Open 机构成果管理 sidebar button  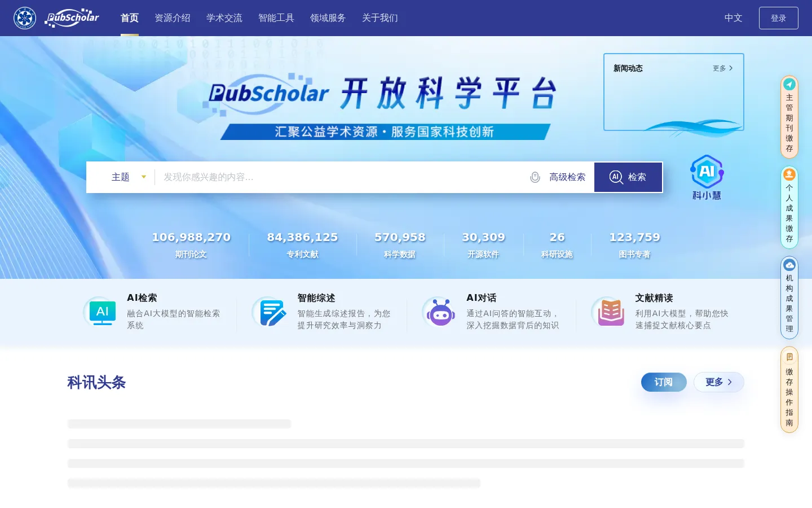789,297
